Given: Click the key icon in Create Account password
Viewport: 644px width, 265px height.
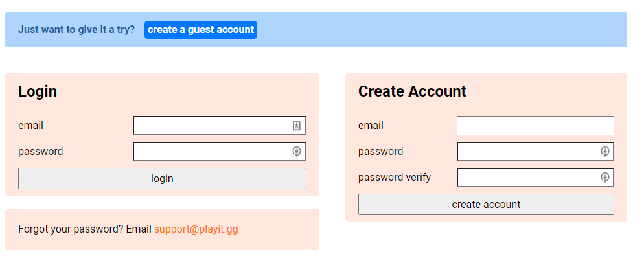Looking at the screenshot, I should (605, 152).
